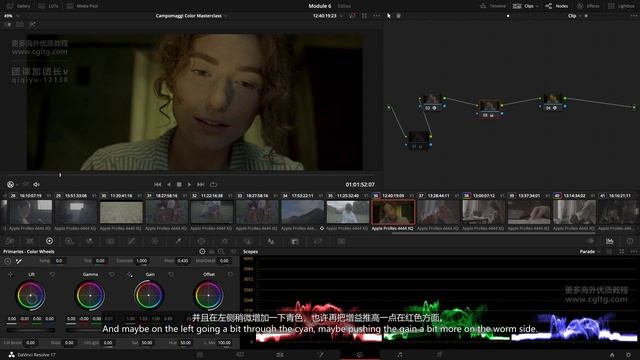Screen dimensions: 640x360
Task: Open the HDR palette
Action: click(69, 241)
